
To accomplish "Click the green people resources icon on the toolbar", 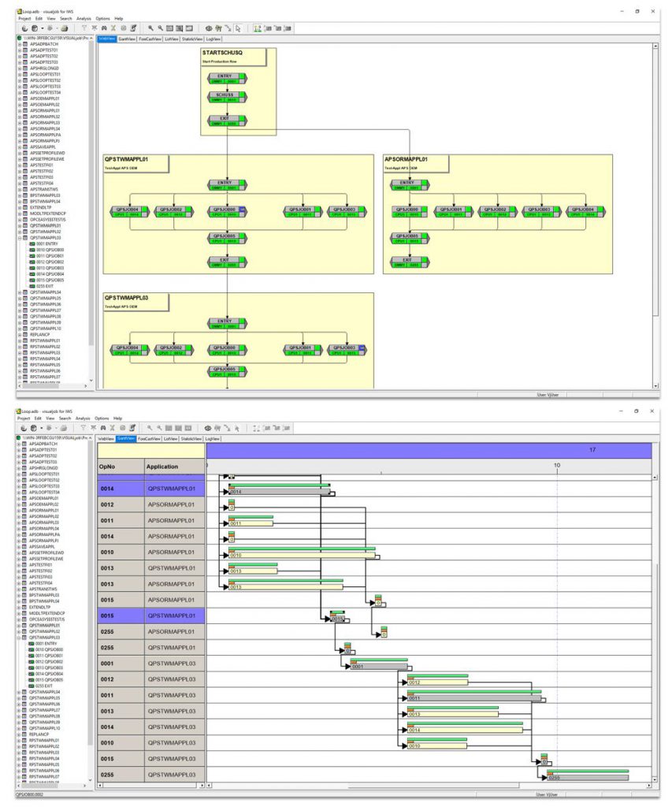I will 258,28.
